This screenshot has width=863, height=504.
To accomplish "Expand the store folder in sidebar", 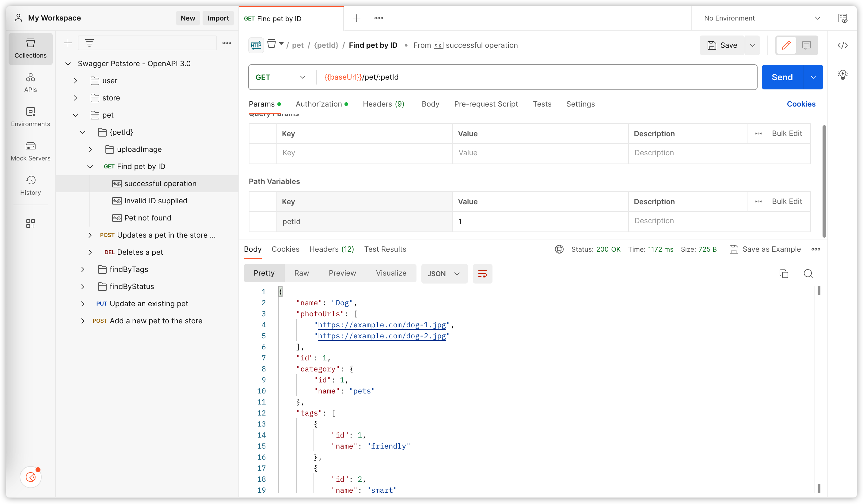I will (75, 97).
